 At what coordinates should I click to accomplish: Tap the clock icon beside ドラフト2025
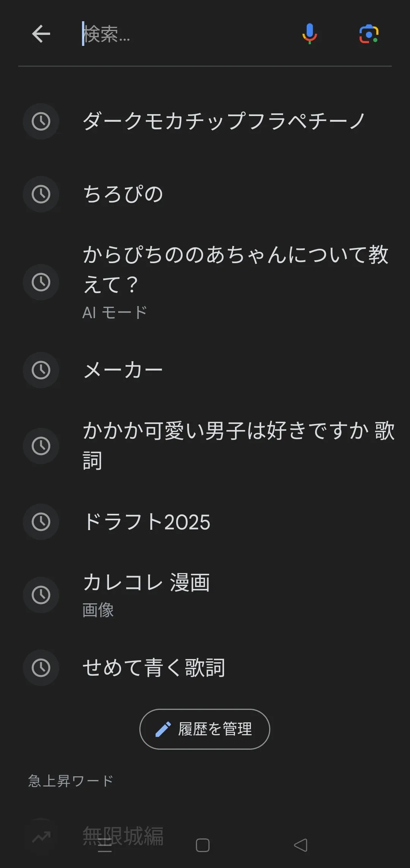[x=41, y=522]
